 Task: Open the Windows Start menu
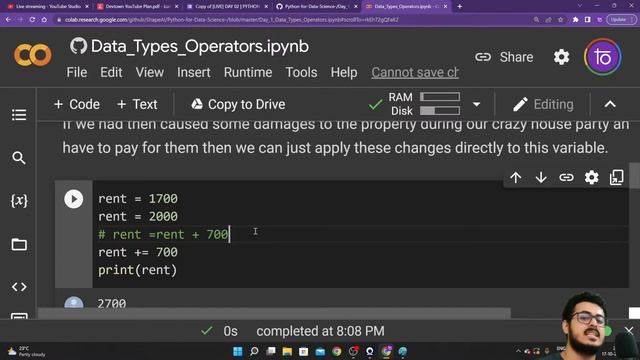coord(238,351)
